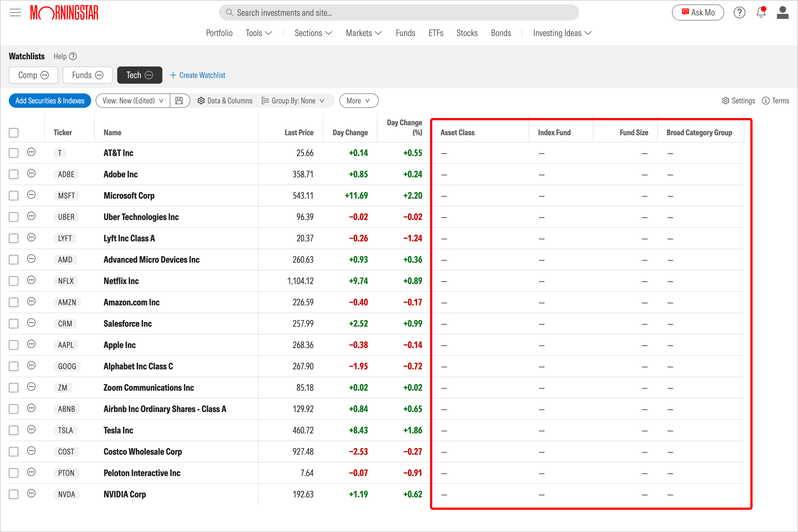Screen dimensions: 798x532
Task: Select the Uber Technologies row checkbox
Action: pyautogui.click(x=14, y=217)
